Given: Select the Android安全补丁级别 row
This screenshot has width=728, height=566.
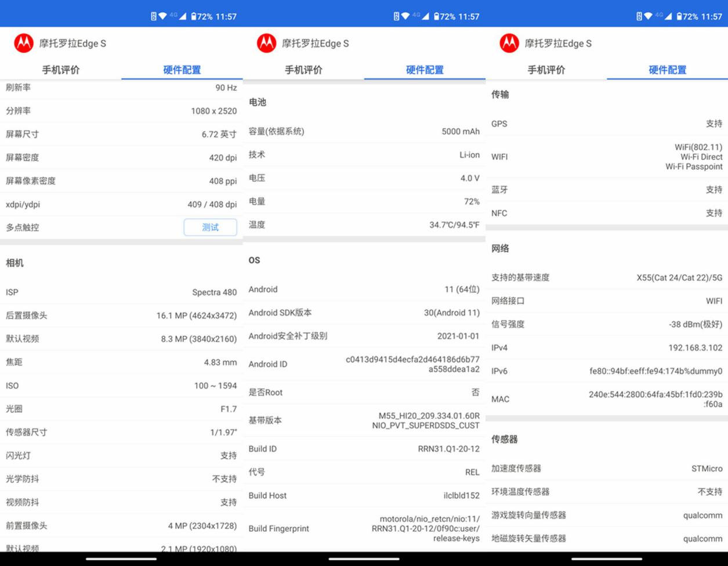Looking at the screenshot, I should tap(364, 336).
